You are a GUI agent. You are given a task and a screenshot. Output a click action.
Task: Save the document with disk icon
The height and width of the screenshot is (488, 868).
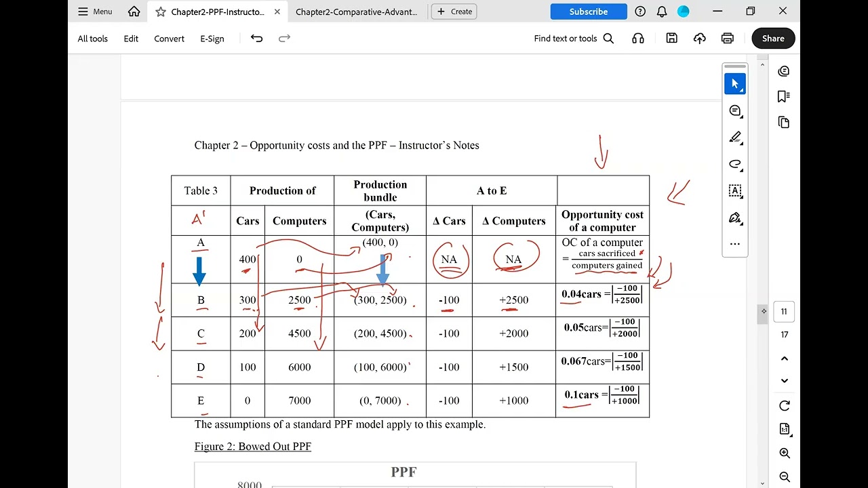click(x=672, y=39)
